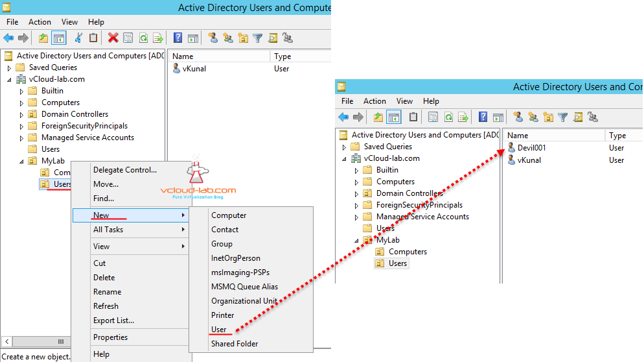Click blue Help icon in right window toolbar
This screenshot has height=362, width=644.
pos(483,117)
